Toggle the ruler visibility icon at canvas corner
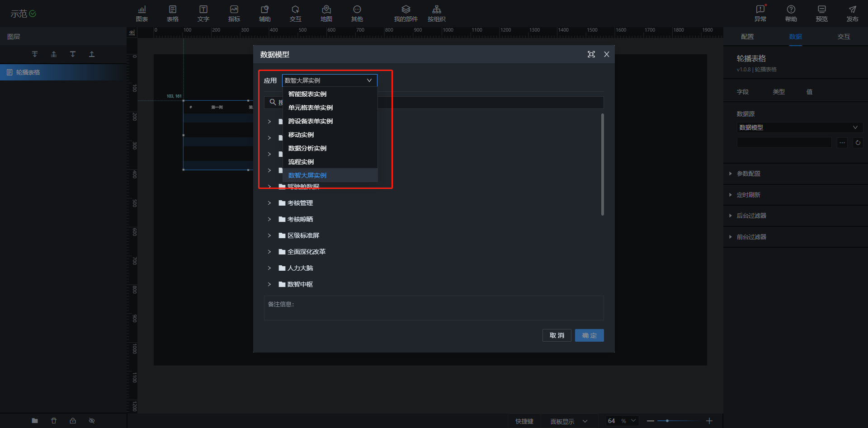The height and width of the screenshot is (428, 868). click(x=132, y=33)
